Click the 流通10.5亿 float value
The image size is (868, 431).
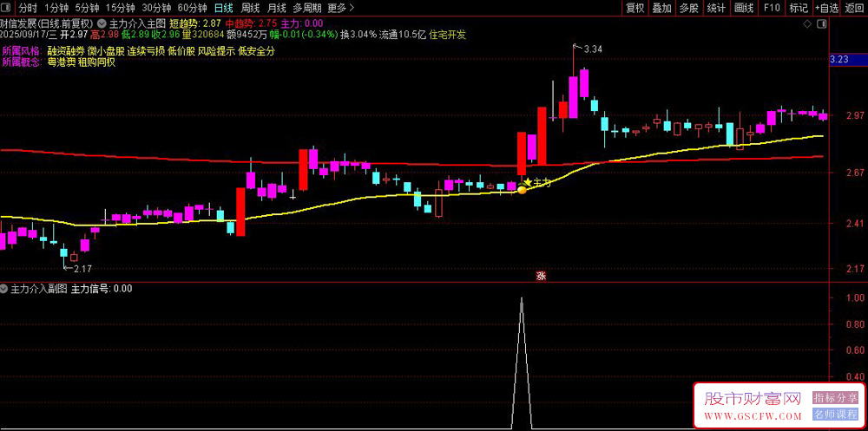point(403,35)
